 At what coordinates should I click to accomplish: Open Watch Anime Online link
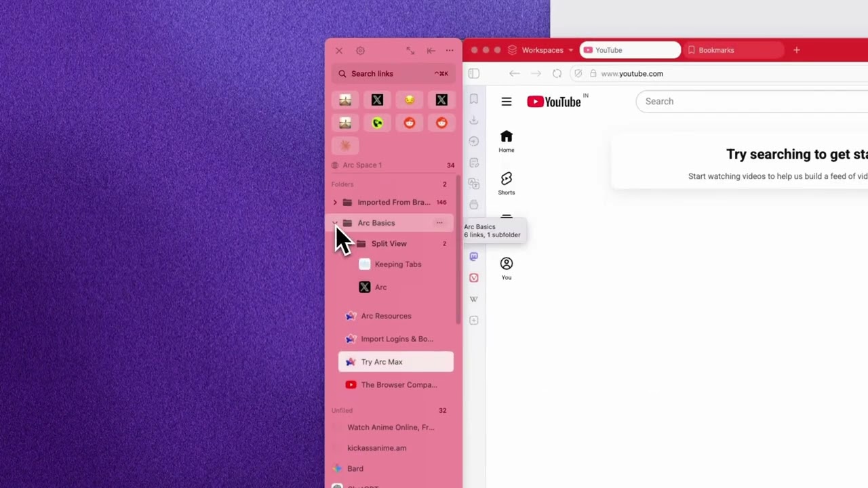391,428
